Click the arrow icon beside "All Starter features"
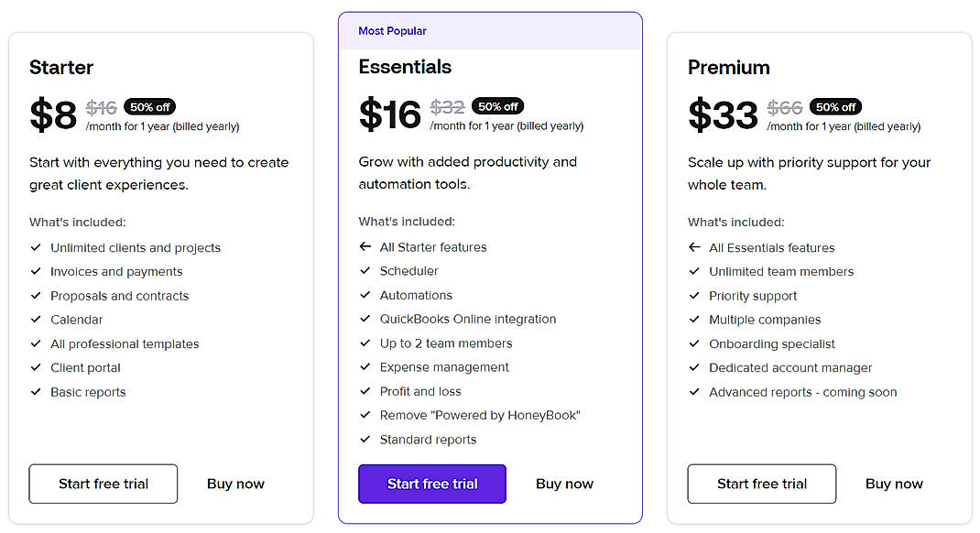This screenshot has width=980, height=533. pos(364,247)
